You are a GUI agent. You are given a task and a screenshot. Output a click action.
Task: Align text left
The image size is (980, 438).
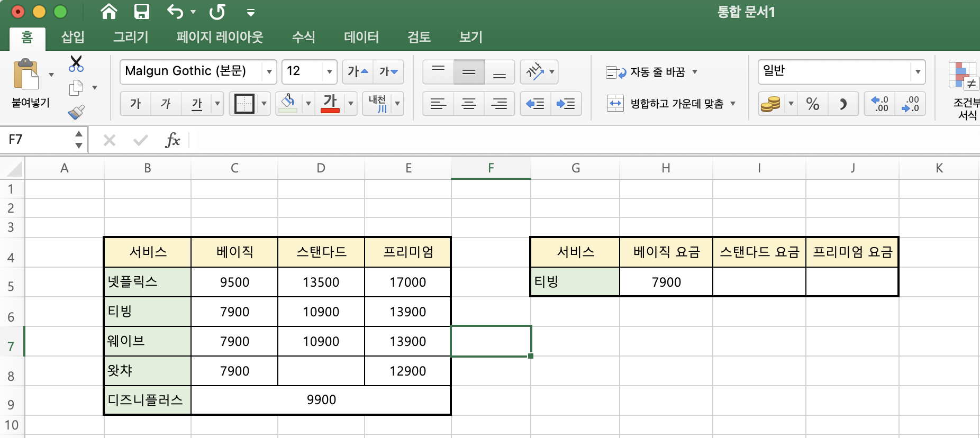point(438,104)
